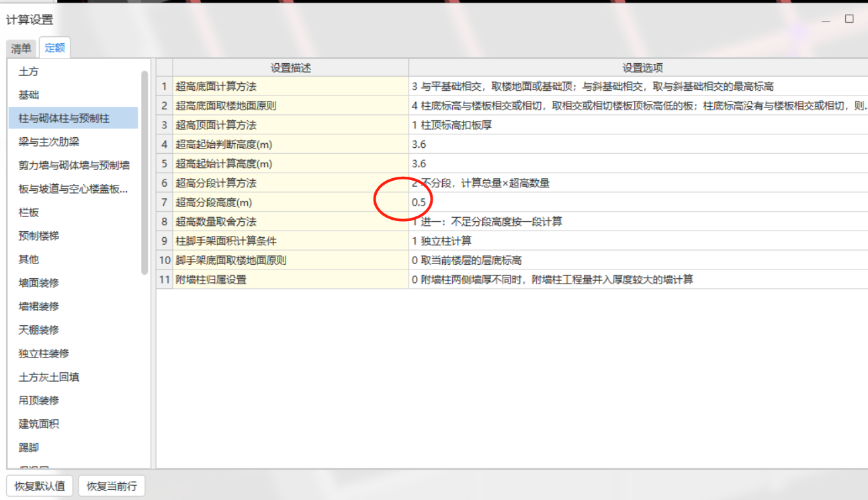Maximize the 计算设置 window

point(849,19)
